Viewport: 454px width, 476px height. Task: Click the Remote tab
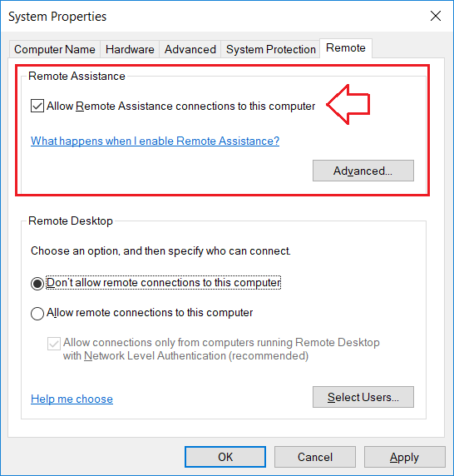[346, 48]
